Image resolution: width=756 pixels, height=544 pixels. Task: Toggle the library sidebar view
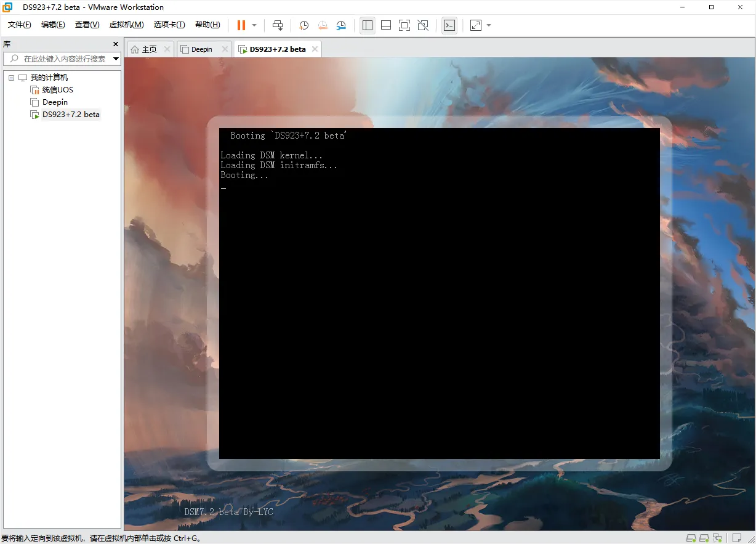click(x=368, y=25)
